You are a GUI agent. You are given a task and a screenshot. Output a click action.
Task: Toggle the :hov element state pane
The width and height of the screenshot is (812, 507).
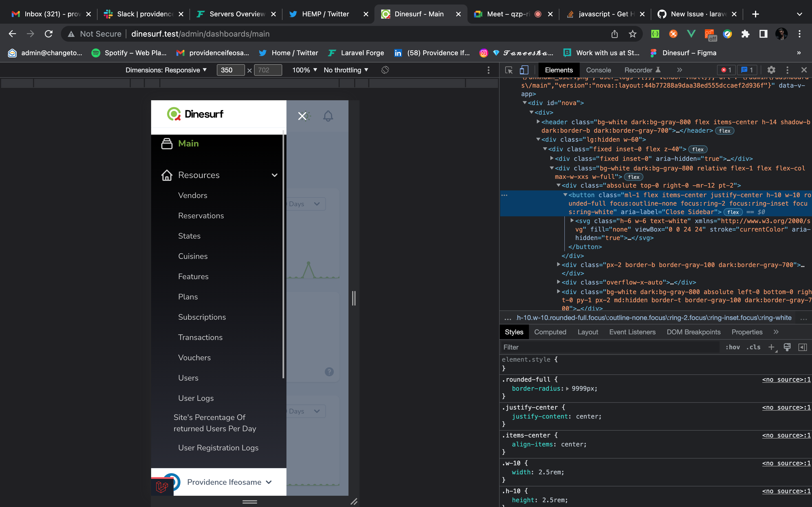pyautogui.click(x=733, y=347)
